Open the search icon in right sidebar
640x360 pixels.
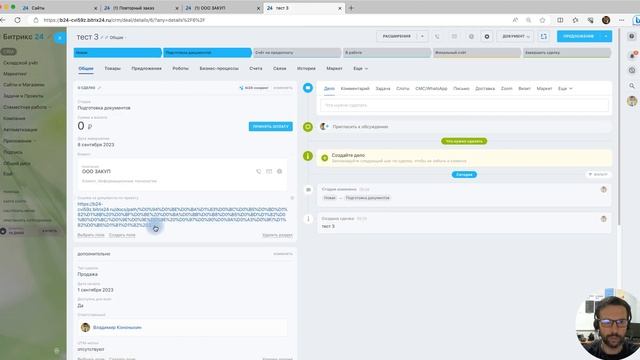tap(632, 86)
